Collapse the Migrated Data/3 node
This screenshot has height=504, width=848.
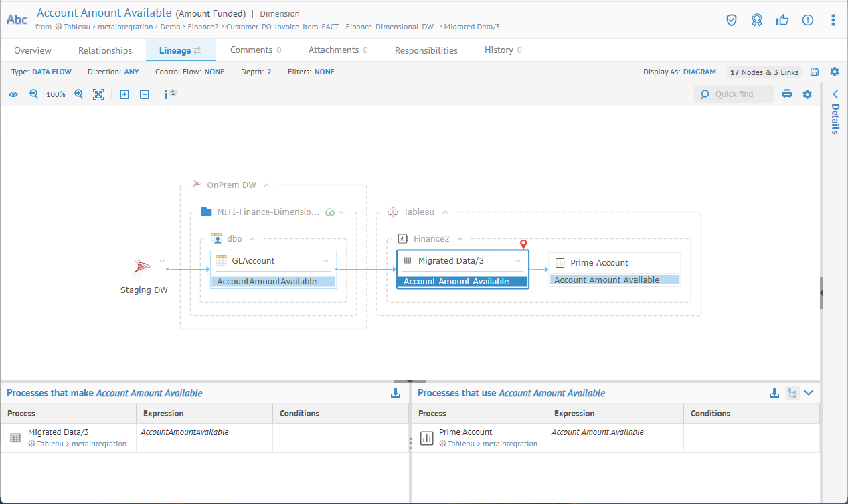518,261
